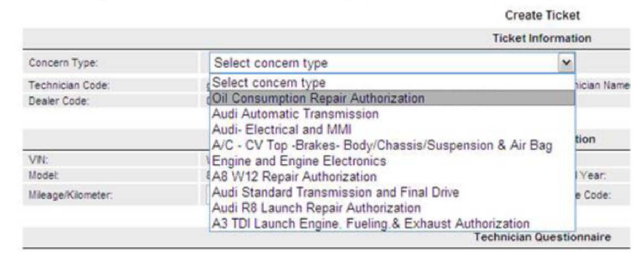Image resolution: width=644 pixels, height=260 pixels.
Task: Choose Audi Standard Transmission and Final Drive
Action: click(x=335, y=192)
